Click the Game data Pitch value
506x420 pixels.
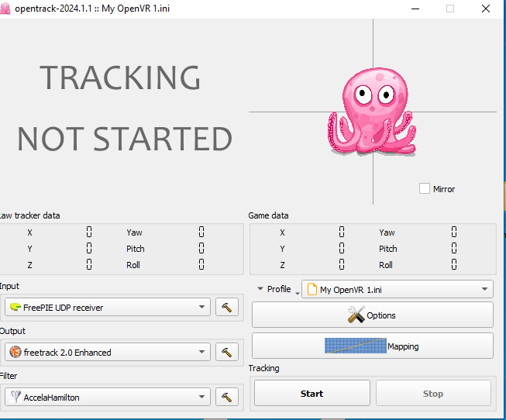pos(453,249)
